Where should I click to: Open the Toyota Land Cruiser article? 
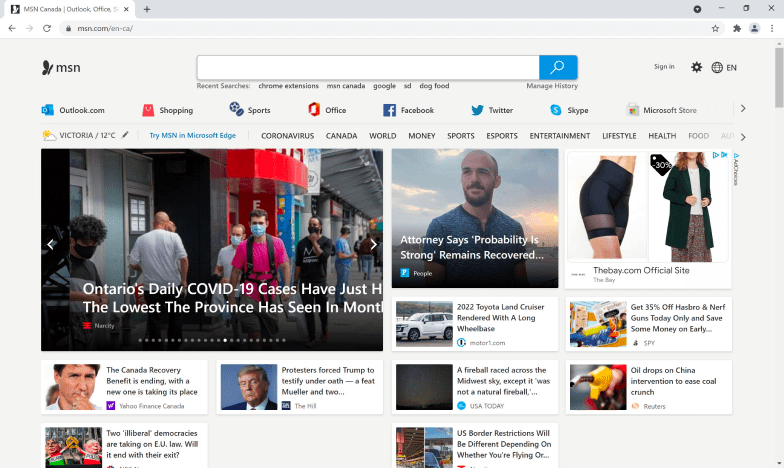coord(475,324)
